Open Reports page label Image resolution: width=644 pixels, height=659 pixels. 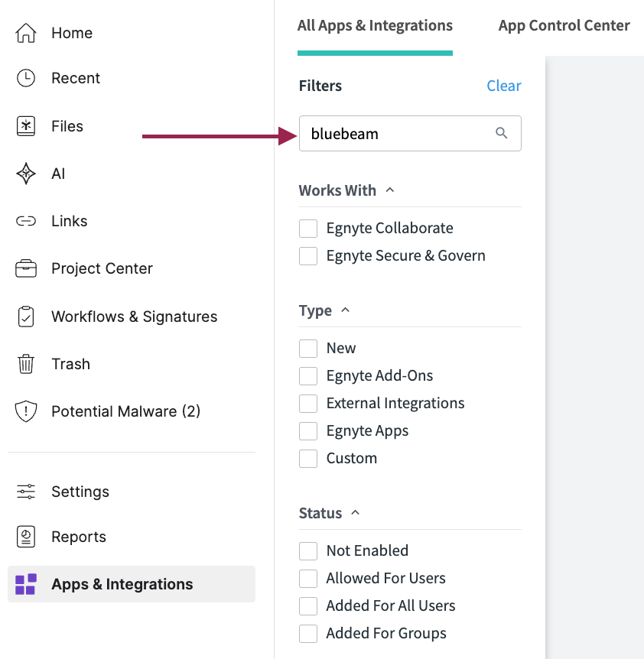(79, 537)
